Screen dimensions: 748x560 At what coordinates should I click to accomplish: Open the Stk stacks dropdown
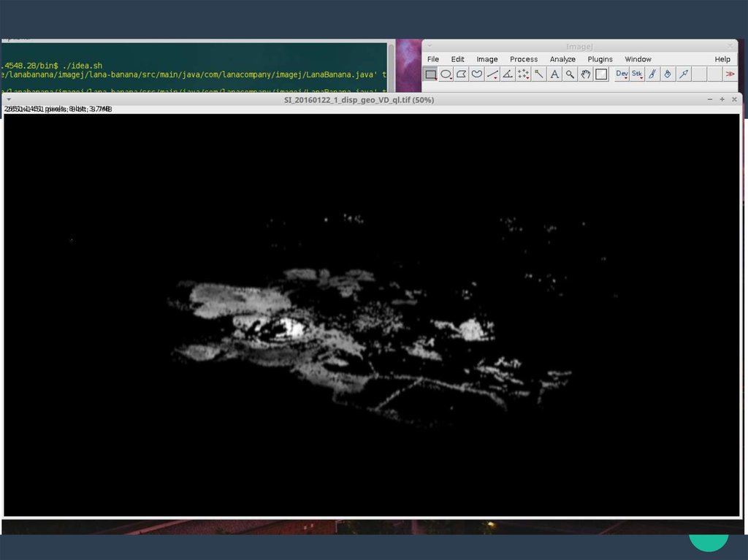click(x=637, y=74)
